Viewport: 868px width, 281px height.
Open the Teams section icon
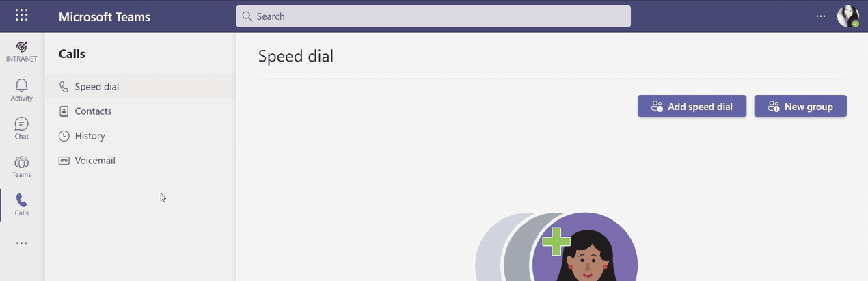(x=22, y=166)
